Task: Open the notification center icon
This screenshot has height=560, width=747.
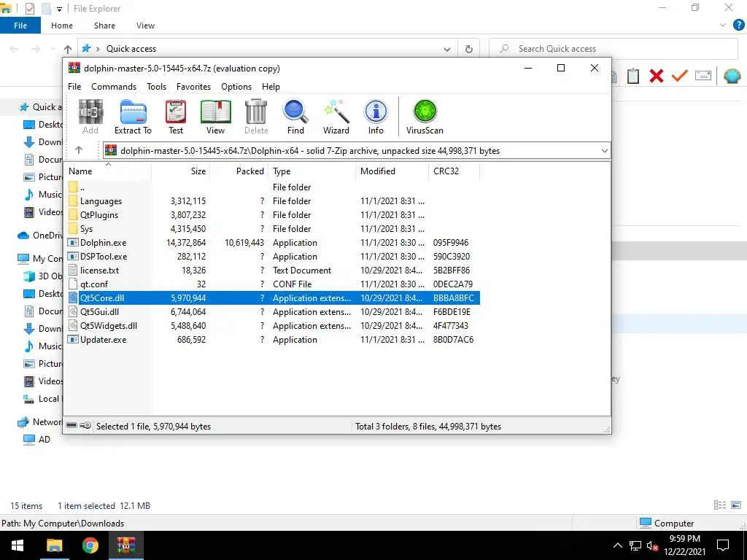Action: click(x=723, y=545)
